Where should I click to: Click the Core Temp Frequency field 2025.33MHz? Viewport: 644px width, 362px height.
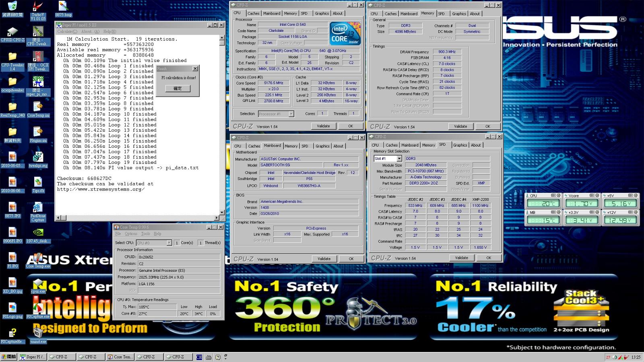tap(179, 277)
